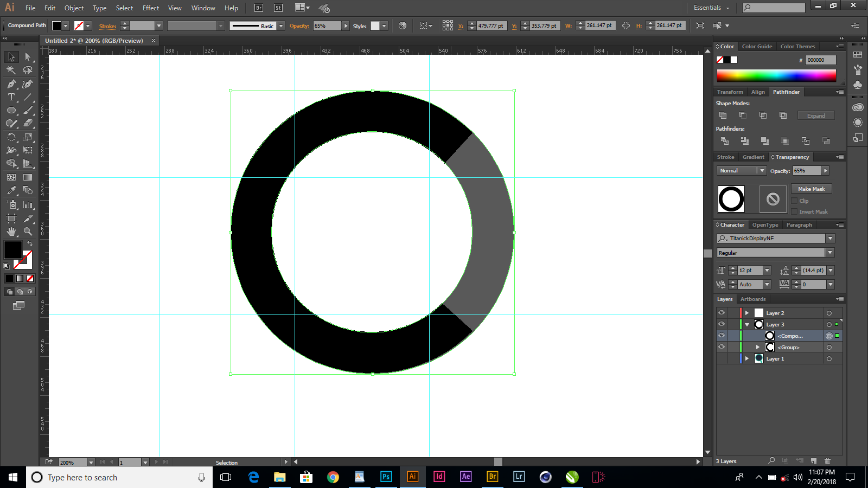Click the Unite shape mode icon
The image size is (868, 488).
[x=723, y=115]
